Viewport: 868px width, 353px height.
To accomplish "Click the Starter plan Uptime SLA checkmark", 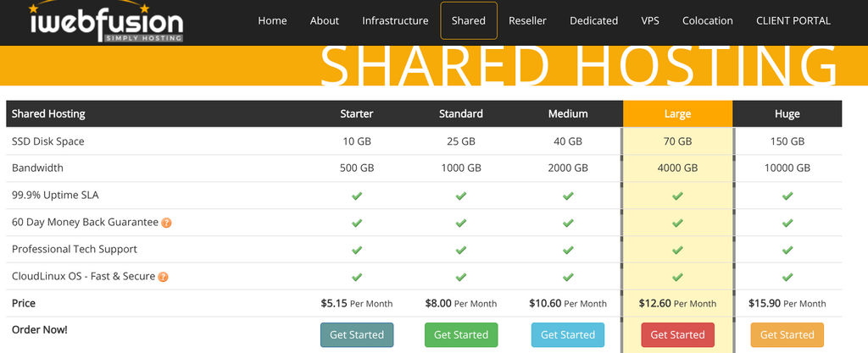I will (x=357, y=196).
